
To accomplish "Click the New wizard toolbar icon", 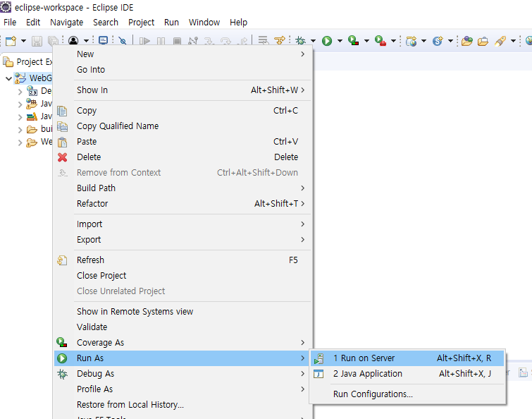I will tap(11, 41).
